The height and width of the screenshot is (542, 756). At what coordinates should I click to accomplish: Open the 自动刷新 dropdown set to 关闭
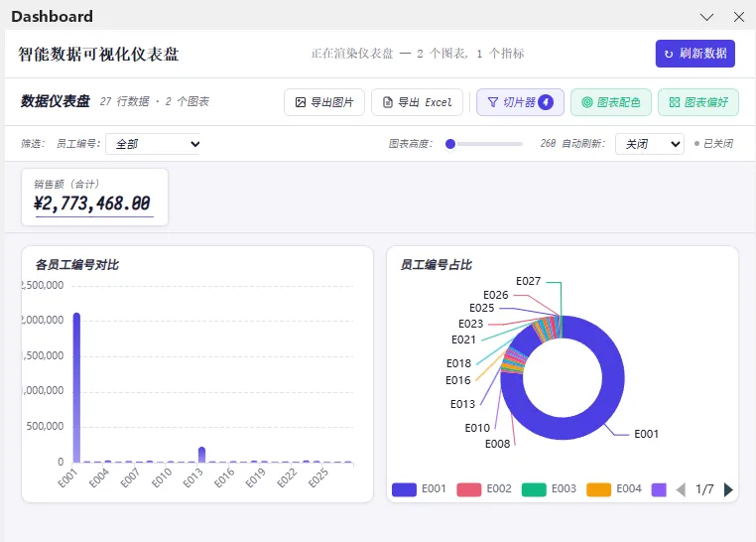point(650,144)
